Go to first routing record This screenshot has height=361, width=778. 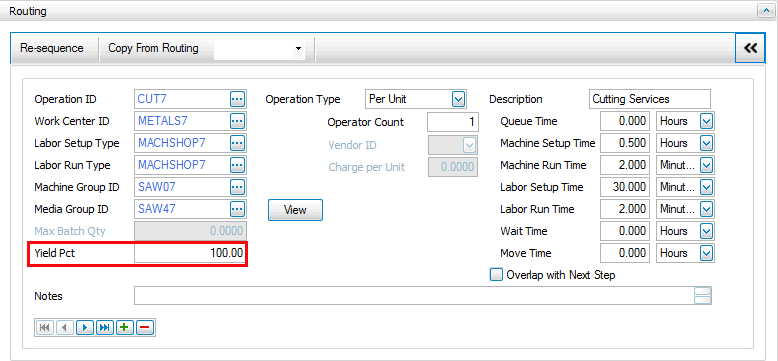coord(45,327)
